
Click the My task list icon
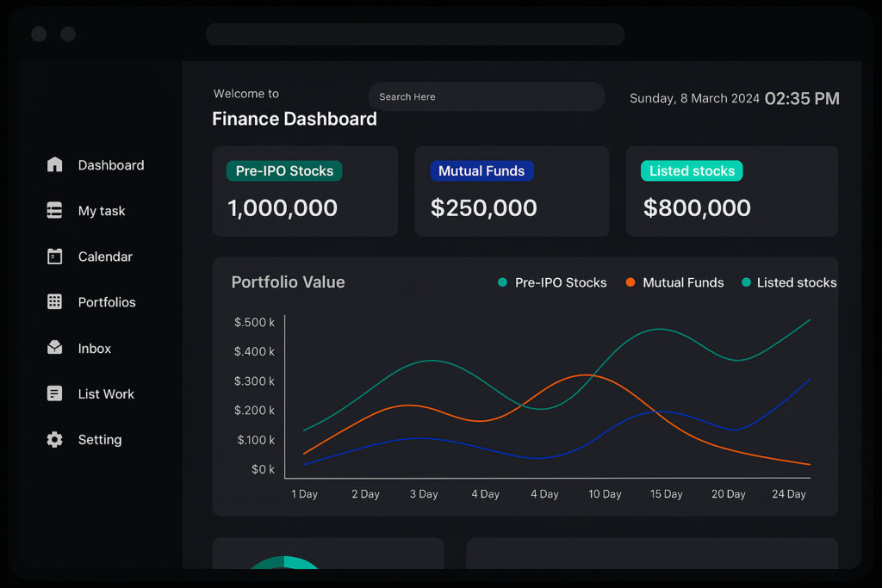click(x=55, y=210)
